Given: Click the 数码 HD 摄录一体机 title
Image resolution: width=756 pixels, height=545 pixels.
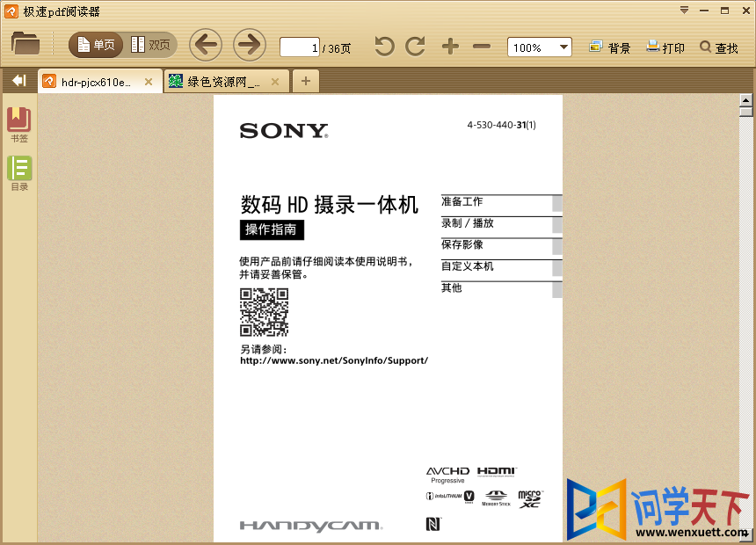Looking at the screenshot, I should pos(330,205).
